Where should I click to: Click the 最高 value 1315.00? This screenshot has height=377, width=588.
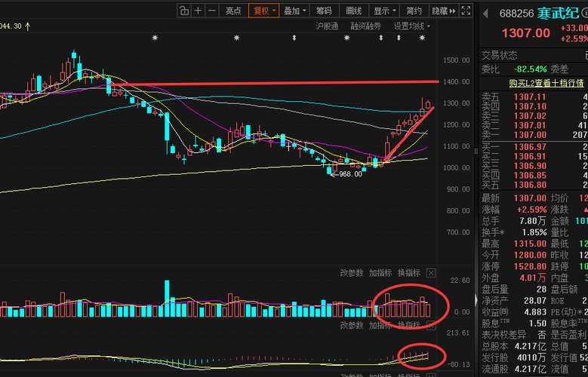point(530,244)
